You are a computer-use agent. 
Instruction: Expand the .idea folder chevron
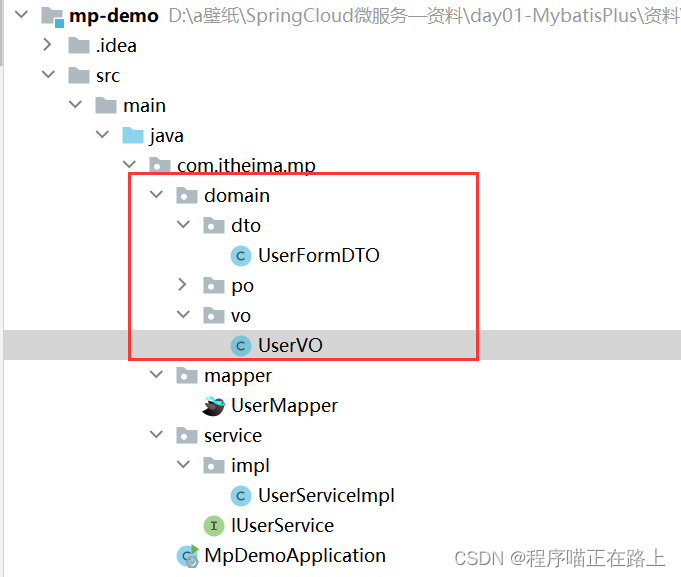tap(47, 45)
